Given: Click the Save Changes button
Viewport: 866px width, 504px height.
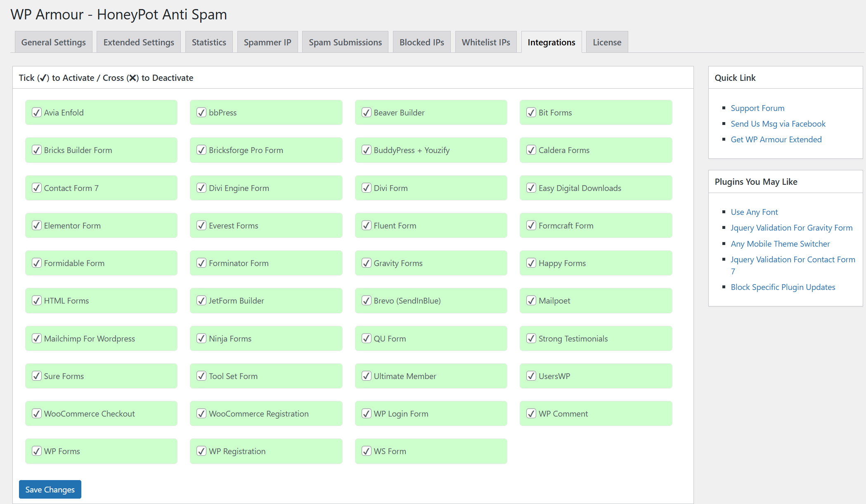Looking at the screenshot, I should pos(50,489).
